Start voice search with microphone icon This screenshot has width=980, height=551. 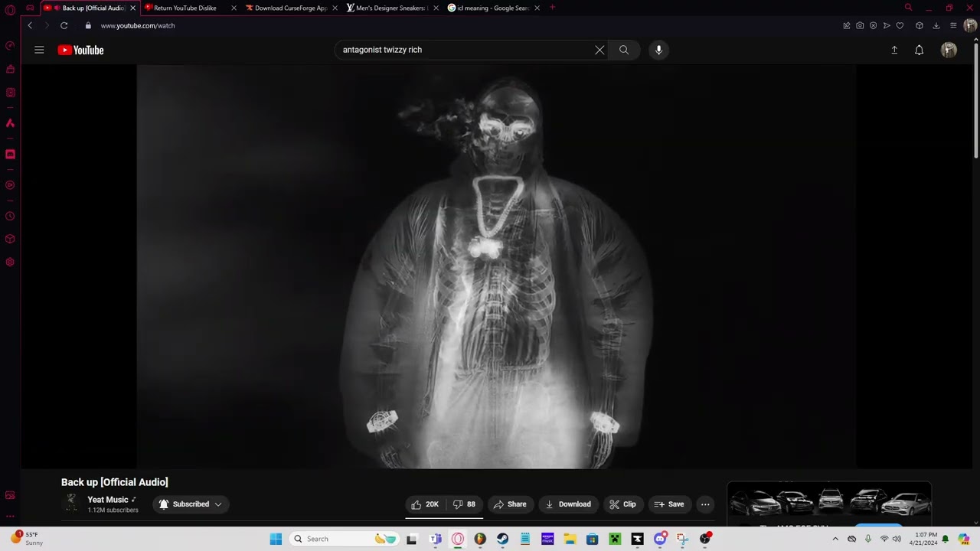658,50
